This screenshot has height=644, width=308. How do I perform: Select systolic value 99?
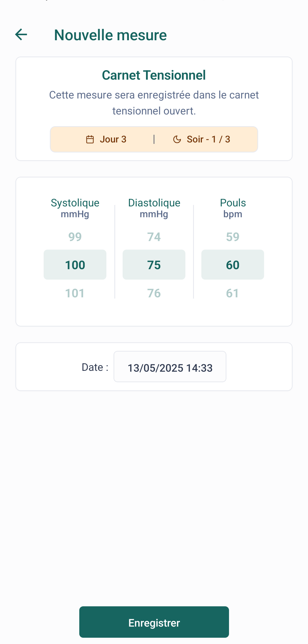pyautogui.click(x=75, y=237)
